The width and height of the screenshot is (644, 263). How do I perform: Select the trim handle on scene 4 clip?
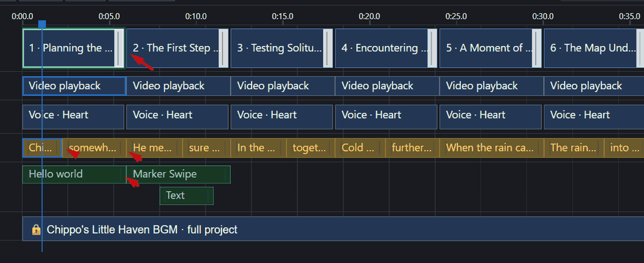(432, 48)
